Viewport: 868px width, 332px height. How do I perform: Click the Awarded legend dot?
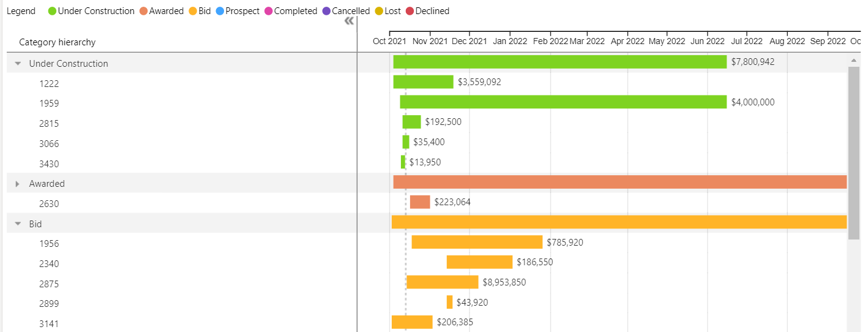click(143, 11)
